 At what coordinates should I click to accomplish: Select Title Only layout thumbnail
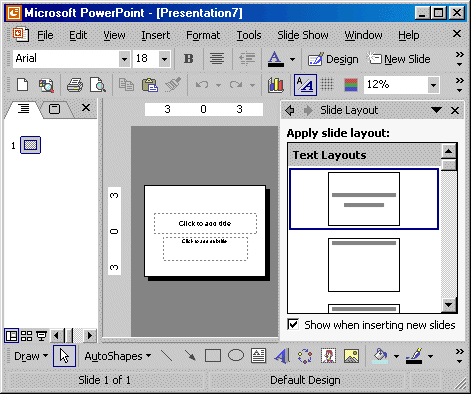pyautogui.click(x=364, y=265)
